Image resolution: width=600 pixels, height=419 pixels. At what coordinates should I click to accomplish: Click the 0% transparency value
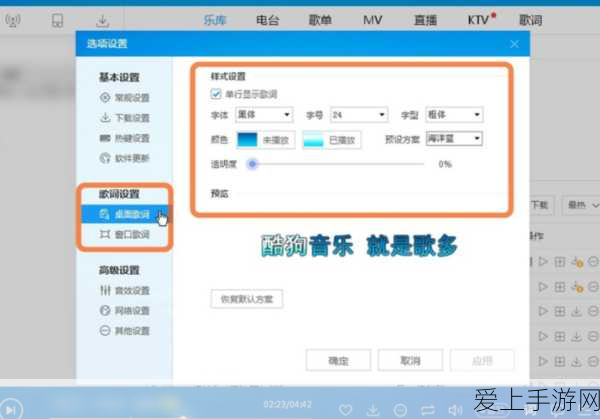445,164
